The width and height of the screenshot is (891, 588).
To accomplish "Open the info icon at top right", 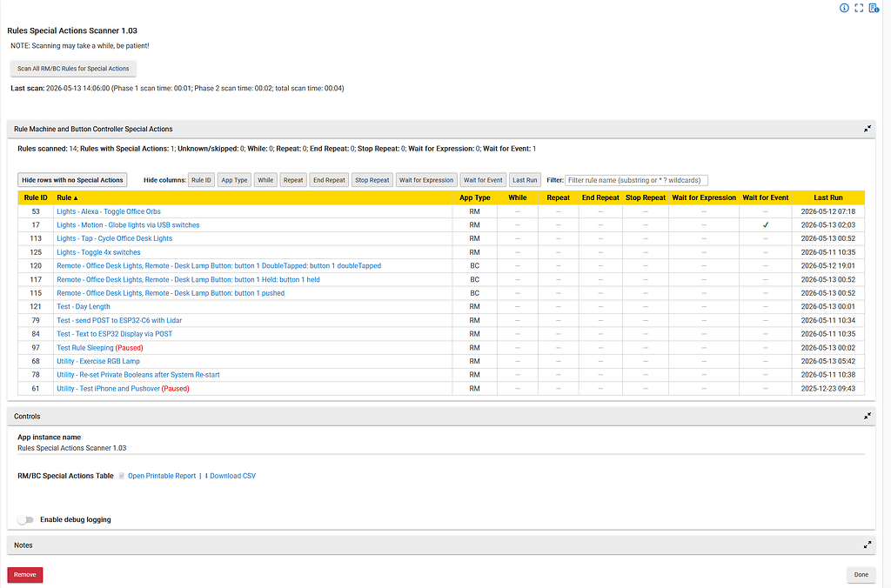I will pyautogui.click(x=844, y=8).
